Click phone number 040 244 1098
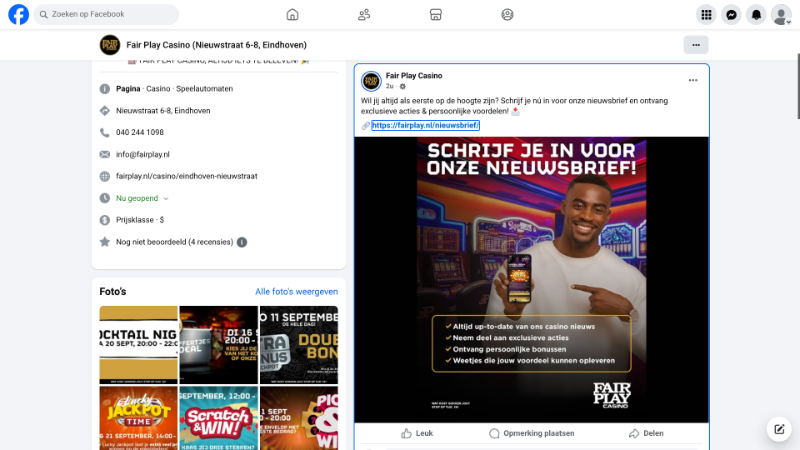 [140, 133]
